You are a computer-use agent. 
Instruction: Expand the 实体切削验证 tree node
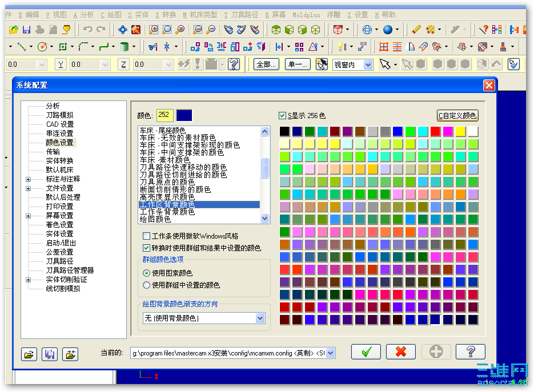(28, 280)
